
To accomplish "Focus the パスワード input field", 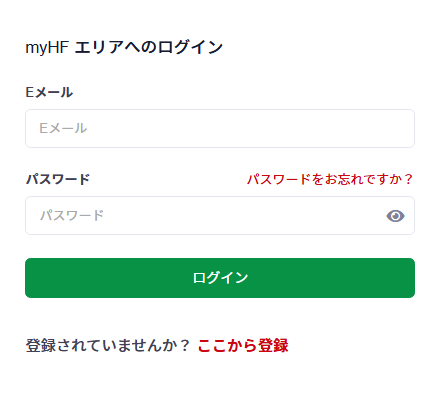I will (220, 215).
